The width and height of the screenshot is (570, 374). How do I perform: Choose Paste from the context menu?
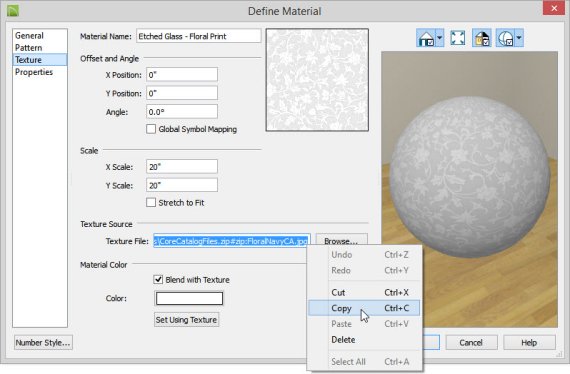click(364, 324)
